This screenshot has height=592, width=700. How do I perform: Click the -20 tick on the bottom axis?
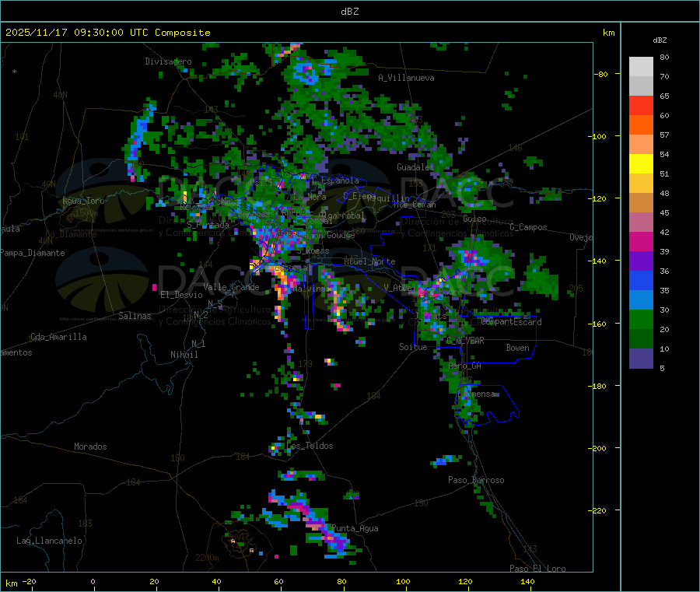pyautogui.click(x=29, y=581)
